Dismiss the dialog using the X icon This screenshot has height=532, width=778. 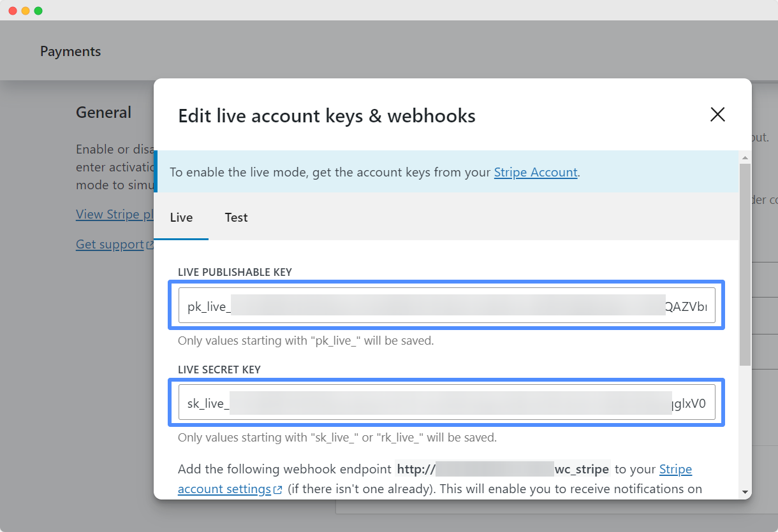[x=717, y=115]
